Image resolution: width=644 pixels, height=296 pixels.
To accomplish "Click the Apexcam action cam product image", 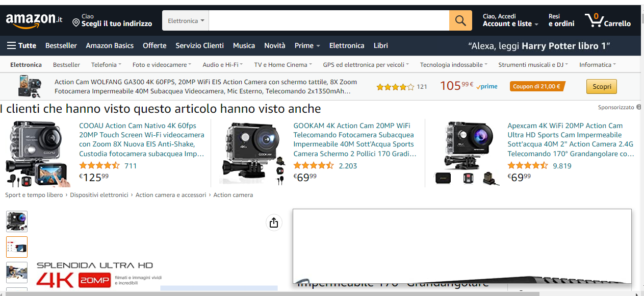I will (x=467, y=153).
